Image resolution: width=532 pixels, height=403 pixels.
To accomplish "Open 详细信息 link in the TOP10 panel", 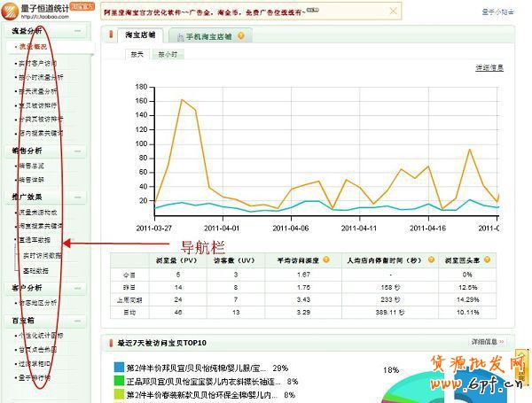I will pos(485,341).
